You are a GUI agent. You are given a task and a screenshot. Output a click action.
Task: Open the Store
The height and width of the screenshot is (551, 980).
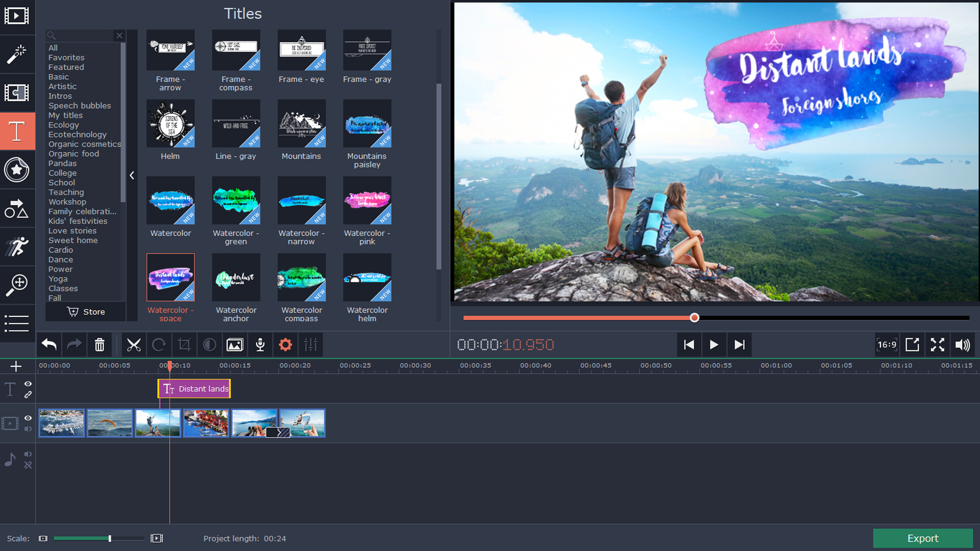pyautogui.click(x=85, y=311)
